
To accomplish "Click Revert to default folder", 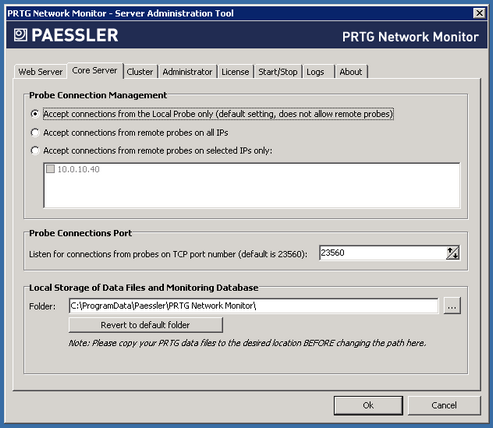I will pos(145,325).
